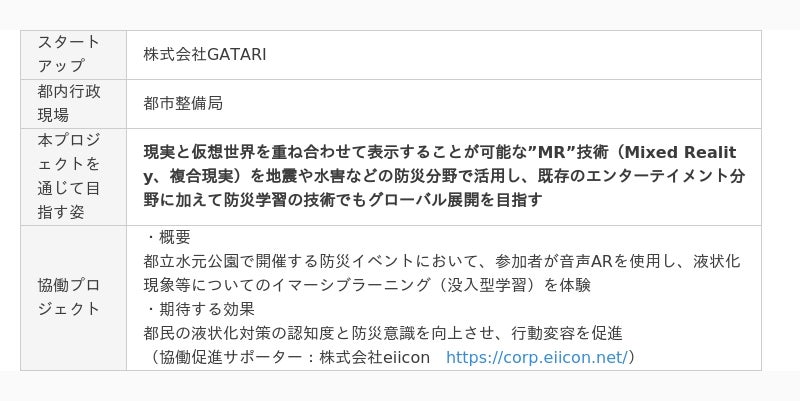Click the phrase 行動変容を促進
The height and width of the screenshot is (401, 800).
(x=566, y=333)
